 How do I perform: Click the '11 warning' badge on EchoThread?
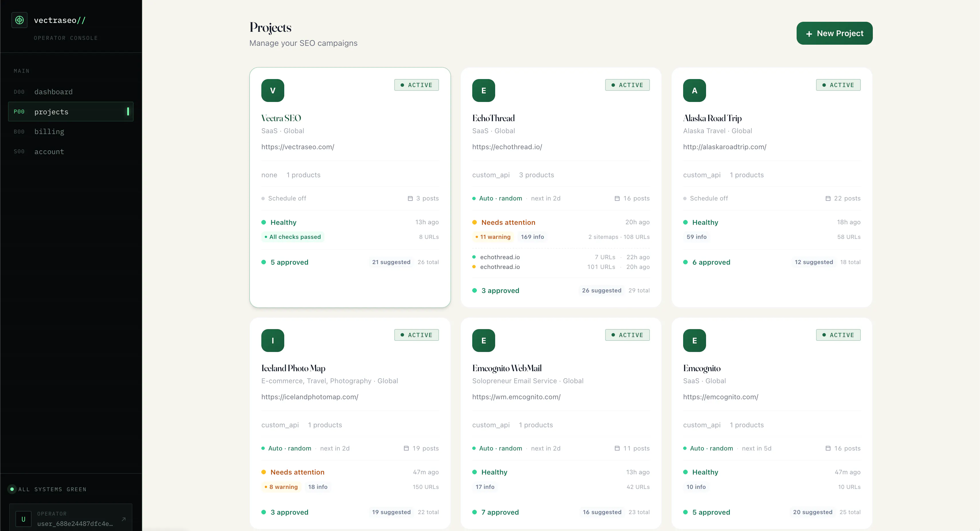tap(493, 237)
